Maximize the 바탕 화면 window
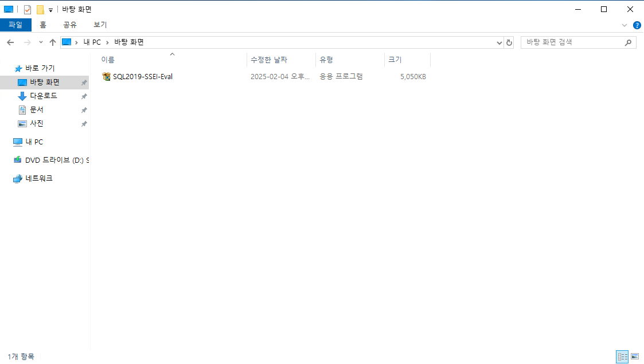This screenshot has width=644, height=364. [604, 9]
